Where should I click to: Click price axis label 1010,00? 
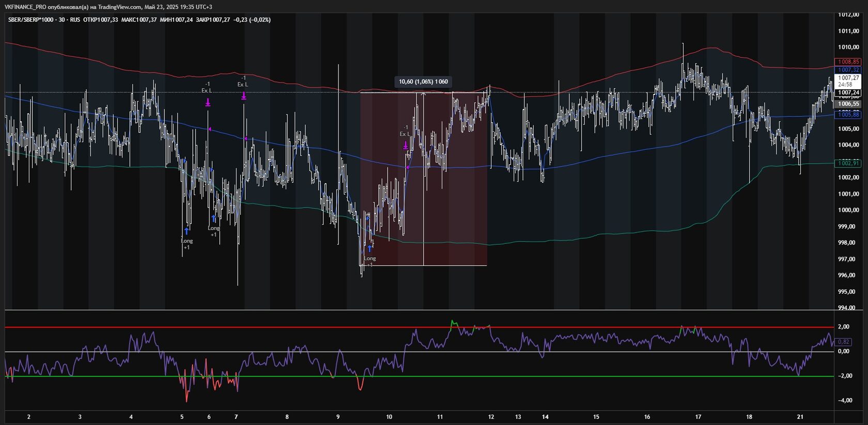[x=848, y=47]
